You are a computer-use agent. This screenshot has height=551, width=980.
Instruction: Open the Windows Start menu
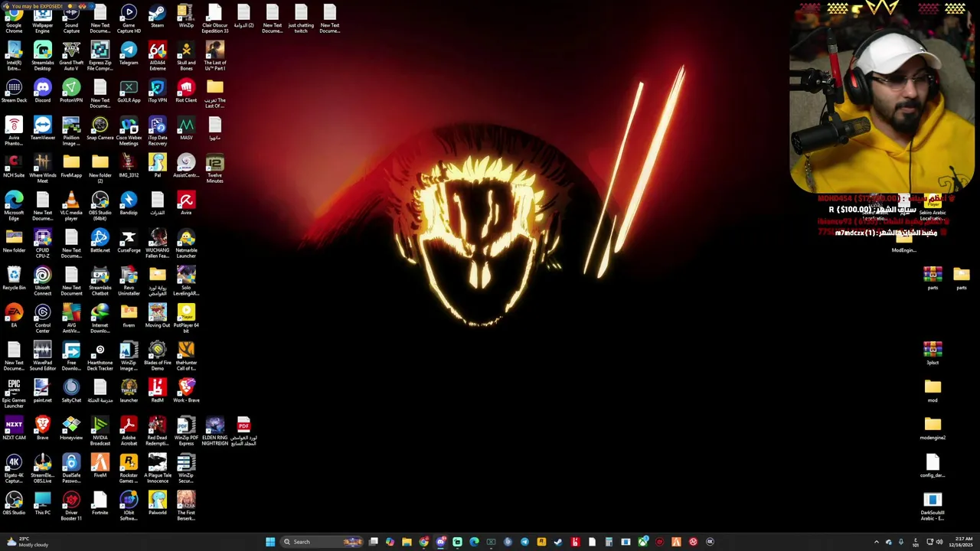[x=270, y=542]
